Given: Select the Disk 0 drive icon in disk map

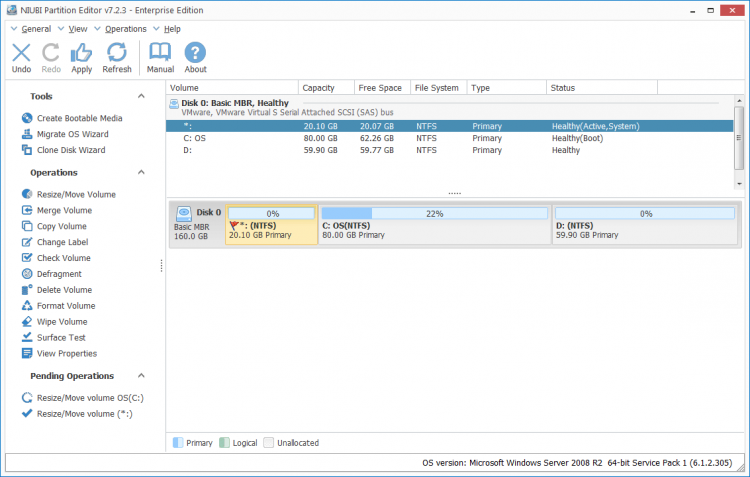Looking at the screenshot, I should (x=184, y=213).
